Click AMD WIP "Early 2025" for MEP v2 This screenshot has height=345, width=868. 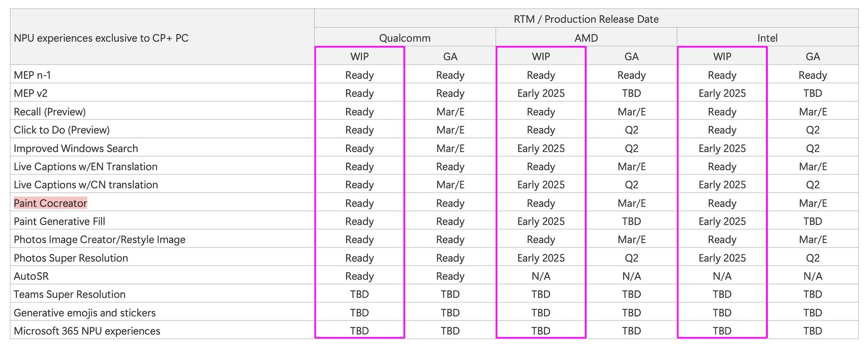coord(541,93)
